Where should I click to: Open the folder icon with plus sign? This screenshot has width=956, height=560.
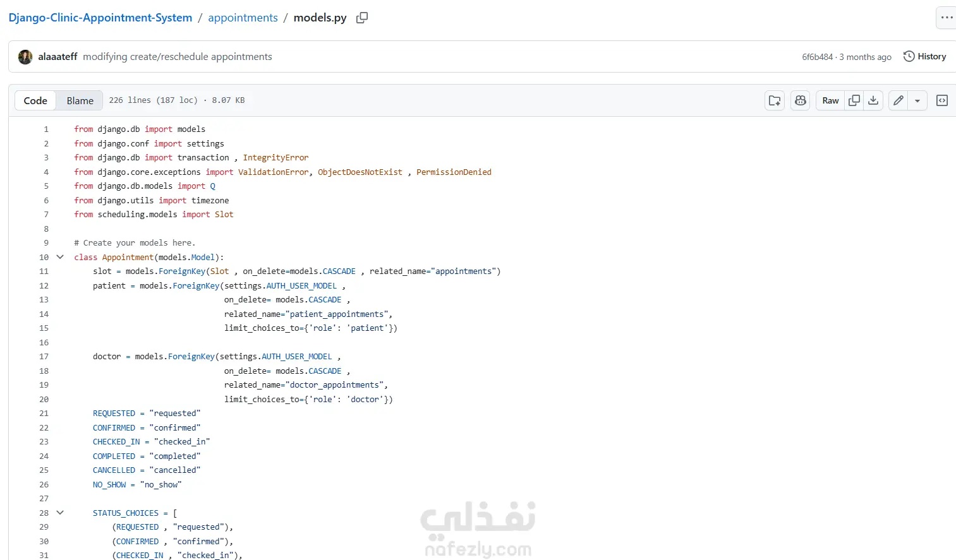(775, 100)
